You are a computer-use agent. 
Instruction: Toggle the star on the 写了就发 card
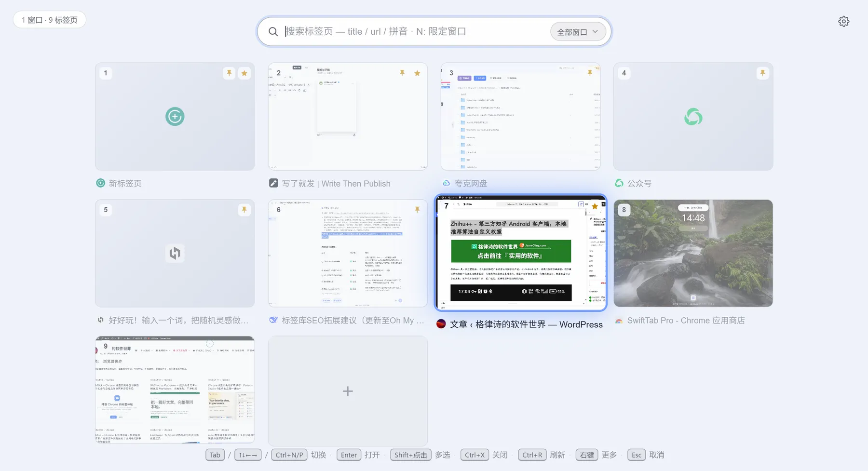(x=417, y=73)
